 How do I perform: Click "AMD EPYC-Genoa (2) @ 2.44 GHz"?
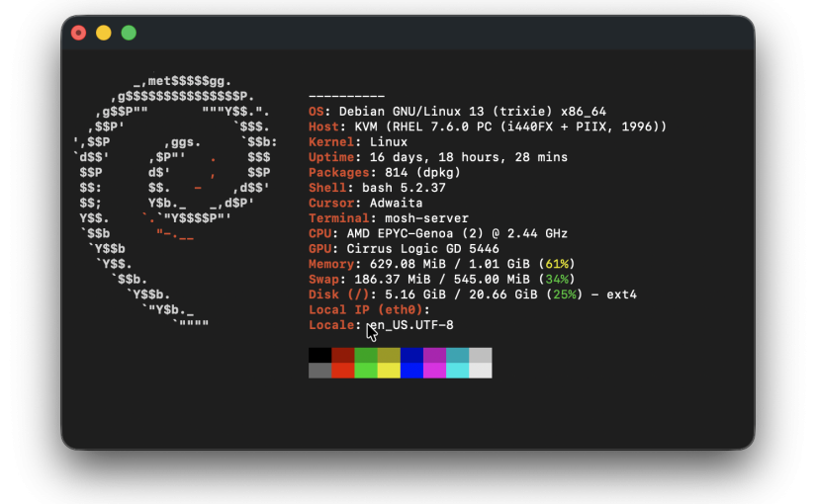[x=457, y=233]
